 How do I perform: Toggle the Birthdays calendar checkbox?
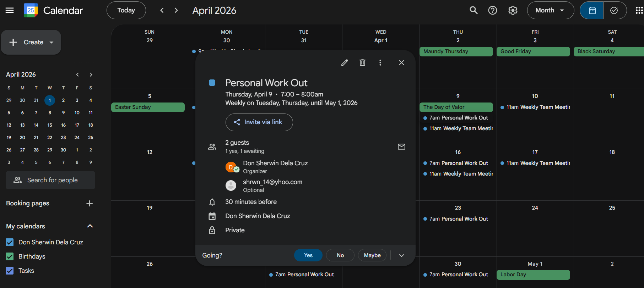click(10, 256)
